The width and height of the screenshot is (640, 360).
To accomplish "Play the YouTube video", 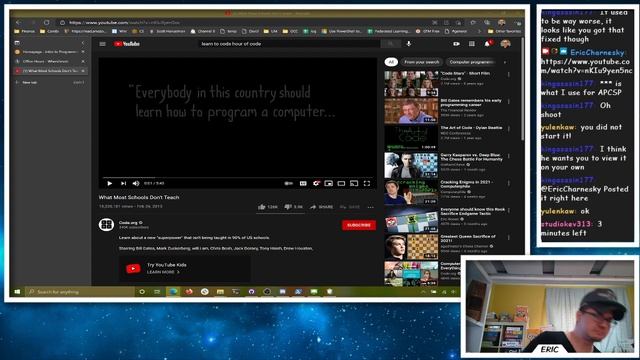I will coord(109,183).
